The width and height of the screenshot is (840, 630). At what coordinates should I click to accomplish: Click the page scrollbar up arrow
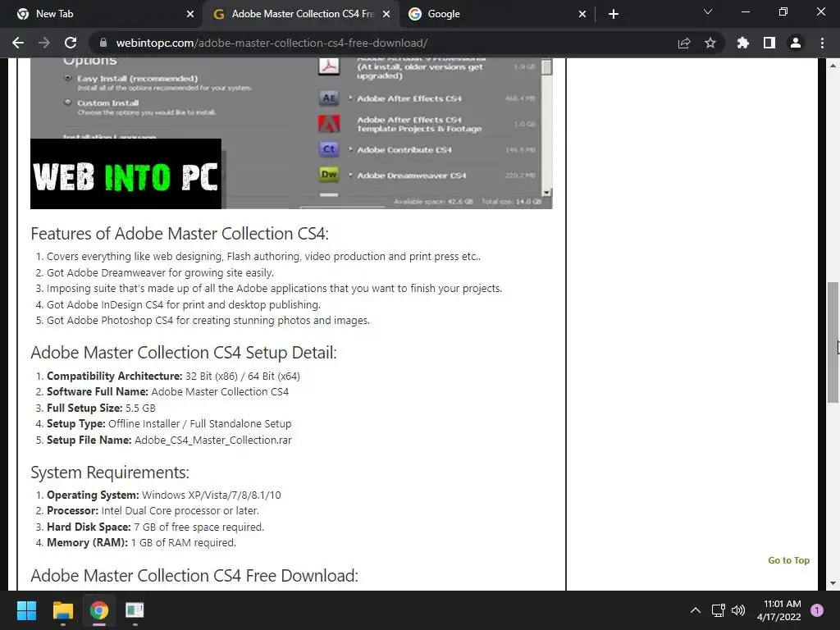833,66
